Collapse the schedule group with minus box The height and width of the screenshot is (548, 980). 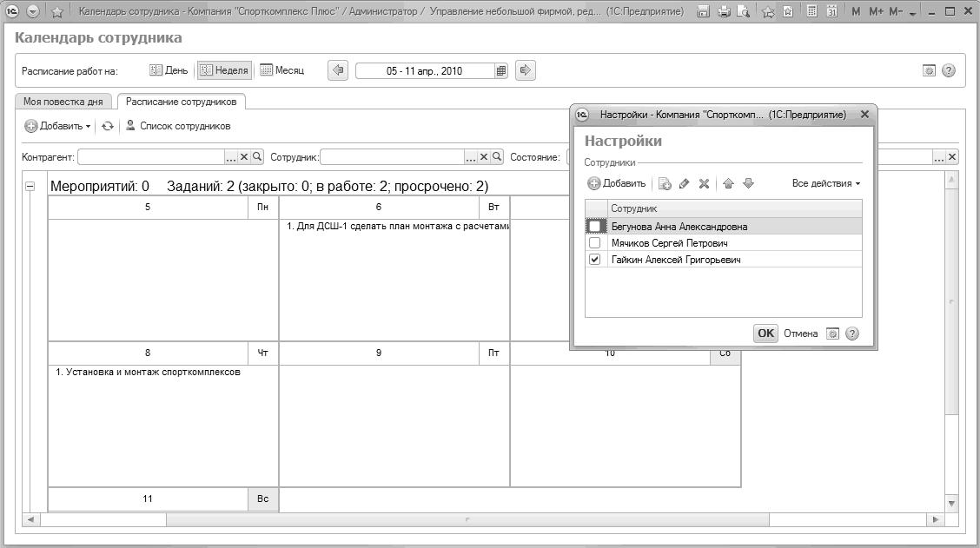30,186
